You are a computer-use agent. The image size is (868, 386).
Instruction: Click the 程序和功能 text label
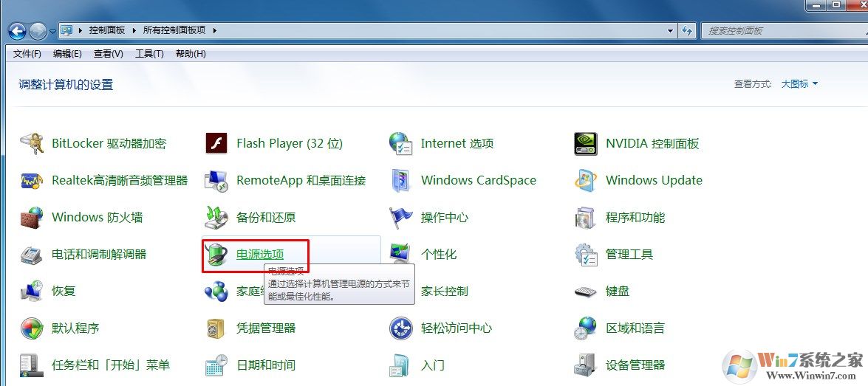tap(635, 217)
